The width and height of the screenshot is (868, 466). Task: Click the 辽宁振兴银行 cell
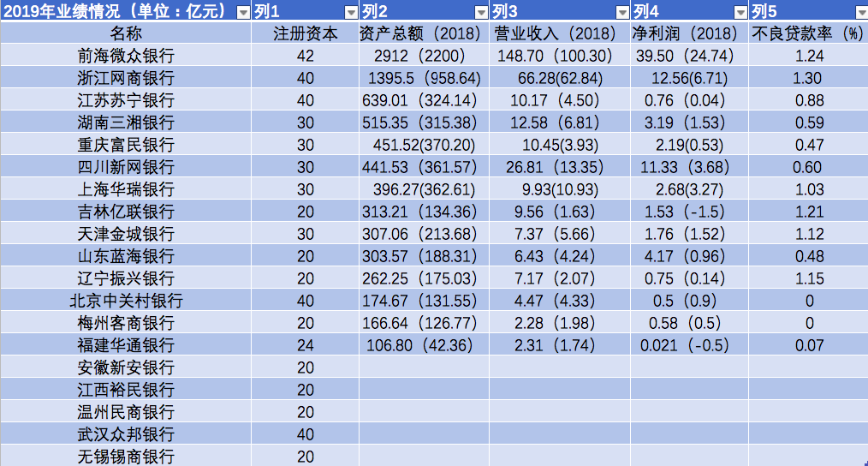tap(126, 278)
